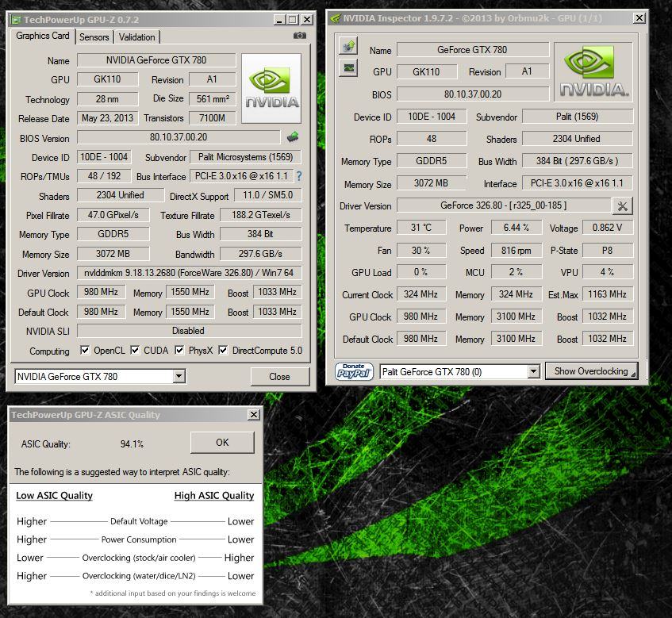The image size is (672, 618).
Task: Click the Inspector Driver Version field GeForce 326.80
Action: [504, 205]
